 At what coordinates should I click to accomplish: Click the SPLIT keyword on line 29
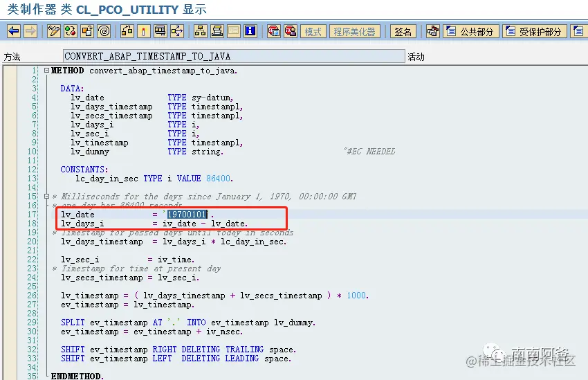(73, 323)
